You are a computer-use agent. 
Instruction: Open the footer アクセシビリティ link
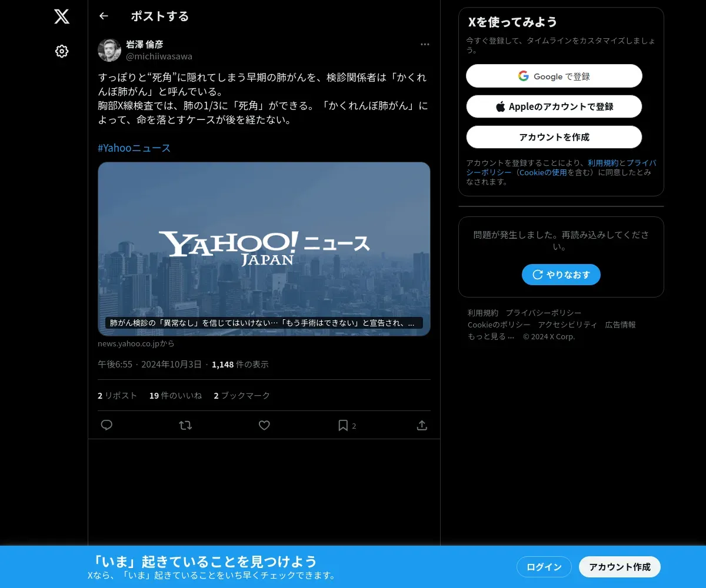click(568, 325)
